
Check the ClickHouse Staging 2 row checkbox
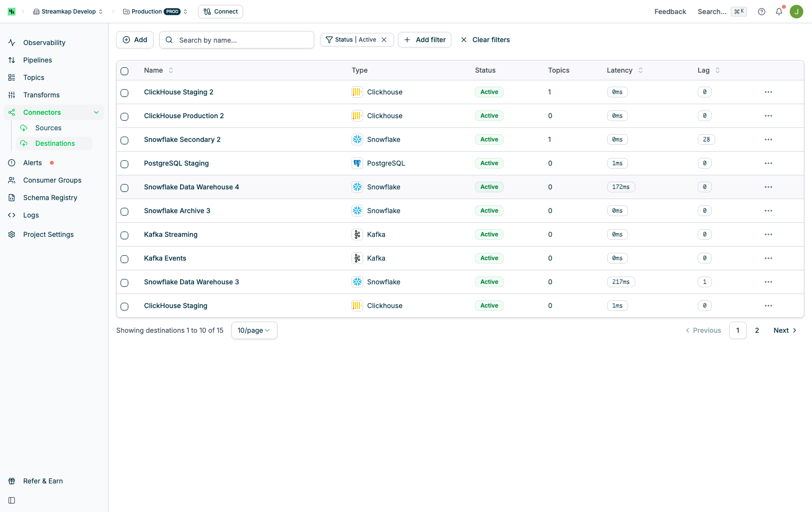(124, 93)
